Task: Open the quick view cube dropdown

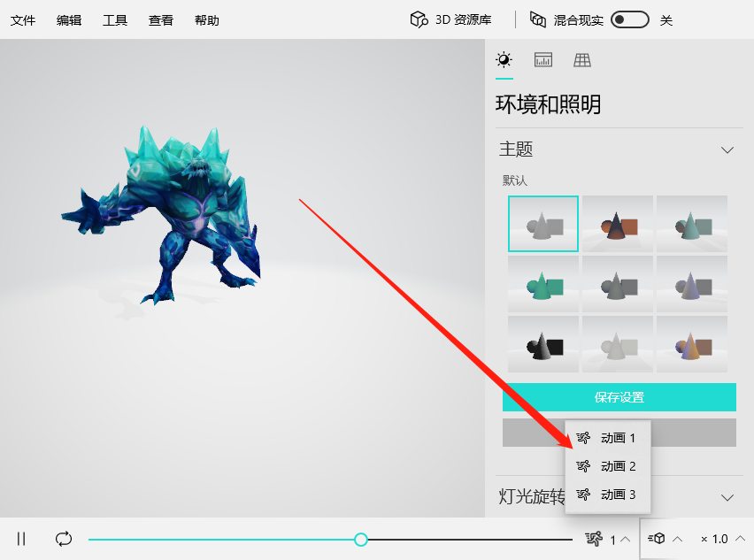Action: 665,539
